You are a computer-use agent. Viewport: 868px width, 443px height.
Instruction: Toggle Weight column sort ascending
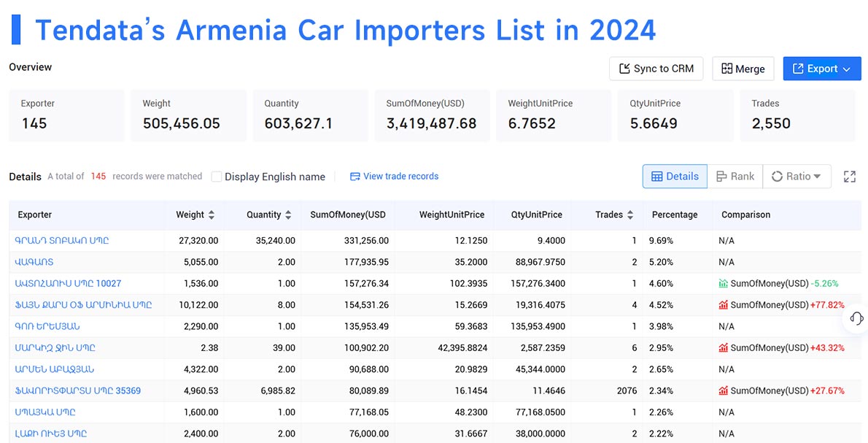(x=211, y=212)
